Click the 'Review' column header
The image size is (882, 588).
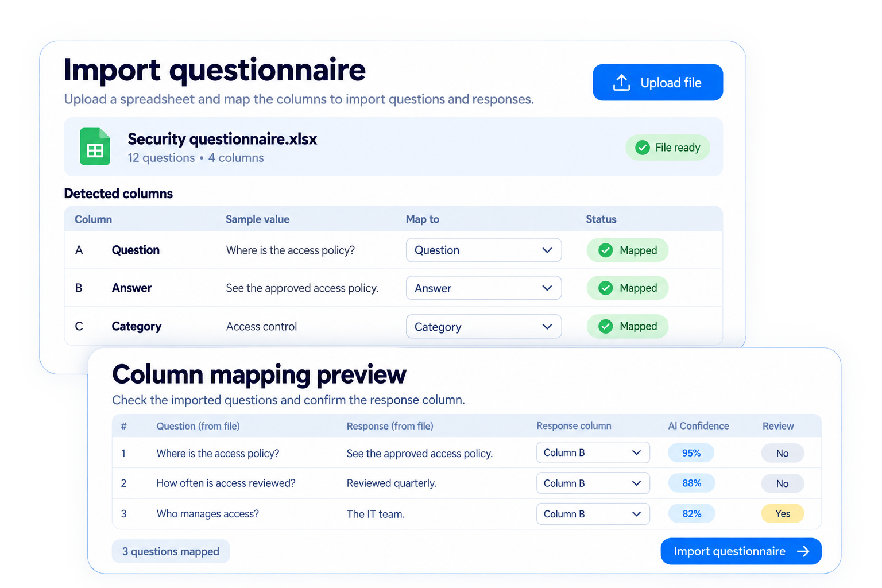pos(778,426)
